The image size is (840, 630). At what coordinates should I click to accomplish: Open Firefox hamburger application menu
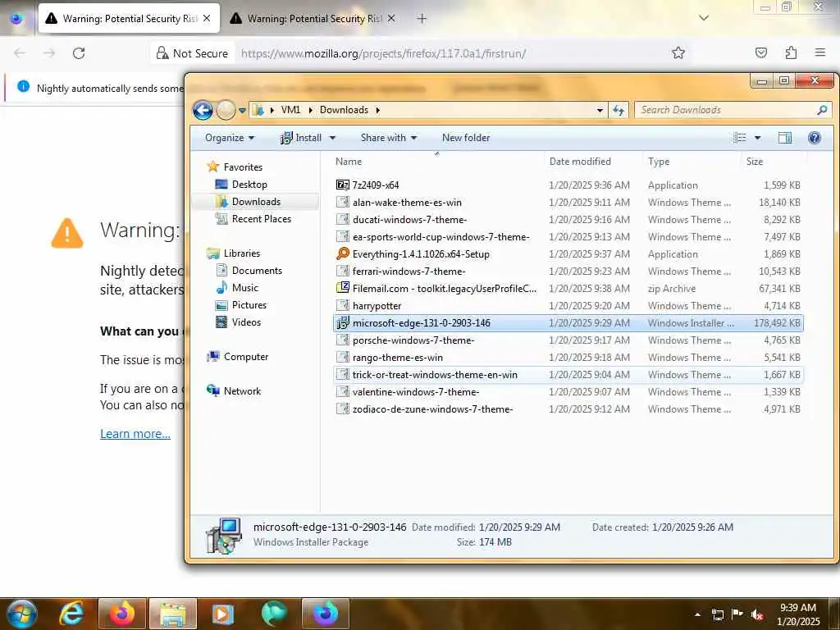pyautogui.click(x=820, y=53)
